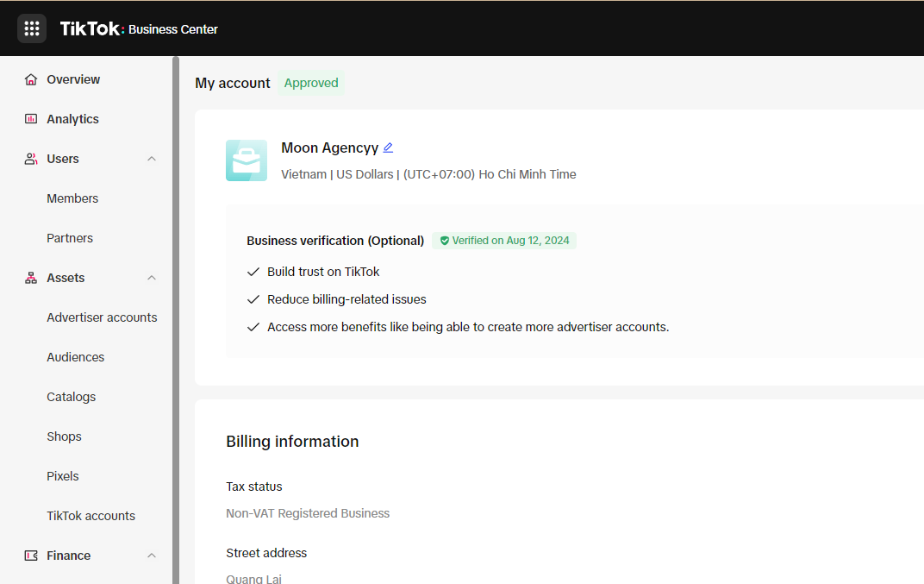This screenshot has width=924, height=584.
Task: Open the Overview page
Action: pos(73,79)
